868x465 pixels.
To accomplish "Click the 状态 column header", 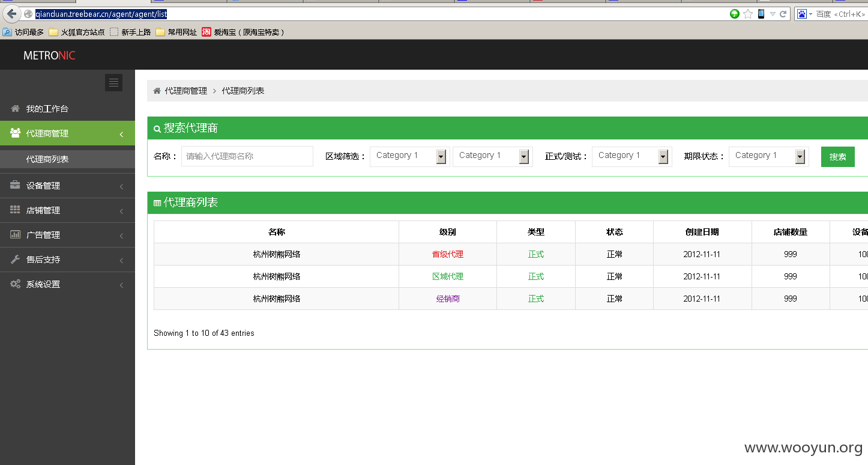I will [x=615, y=232].
